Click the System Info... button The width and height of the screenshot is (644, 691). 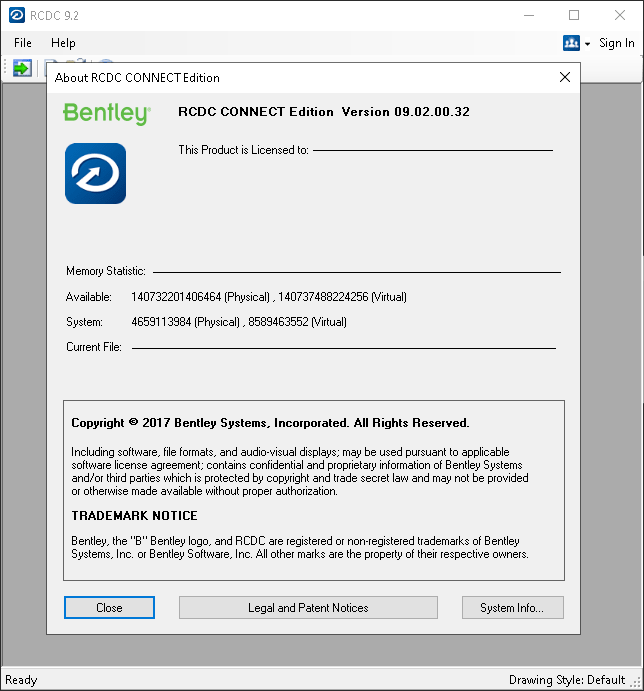tap(513, 608)
